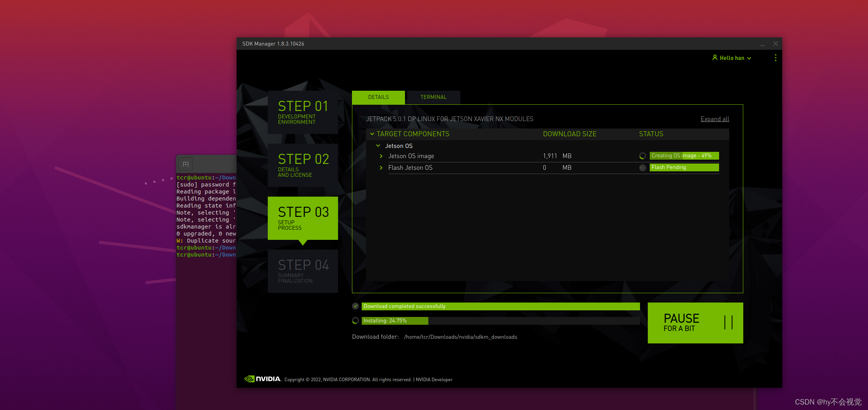Screen dimensions: 868x410
Task: Switch to the TERMINAL tab
Action: [433, 97]
